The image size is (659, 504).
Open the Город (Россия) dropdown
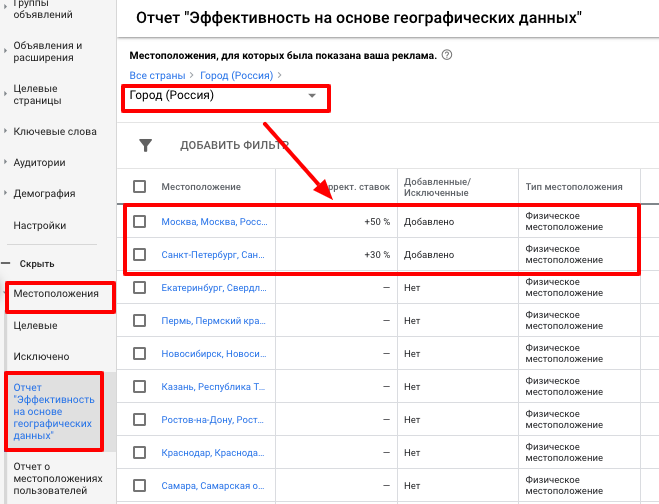223,96
